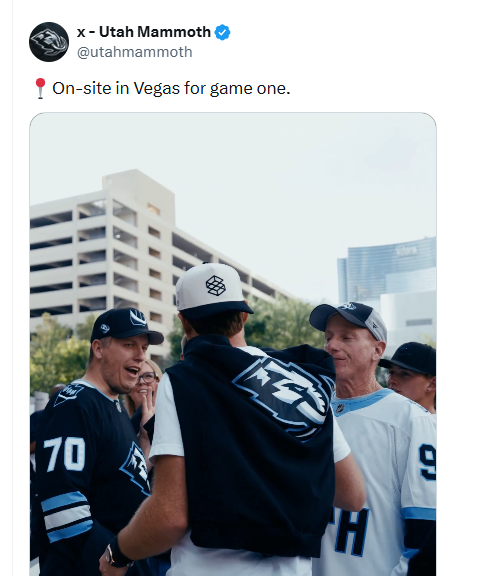Click the NHL shield on the white jersey collar
The width and height of the screenshot is (481, 576).
pyautogui.click(x=340, y=408)
